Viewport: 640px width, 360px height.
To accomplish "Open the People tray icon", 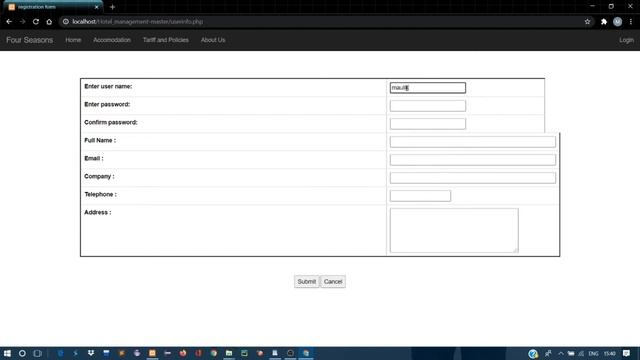I will pyautogui.click(x=548, y=353).
